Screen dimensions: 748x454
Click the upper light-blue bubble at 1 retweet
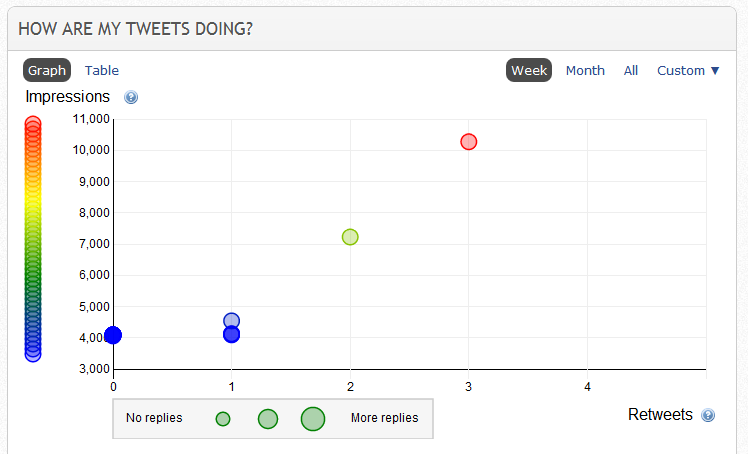click(x=231, y=320)
